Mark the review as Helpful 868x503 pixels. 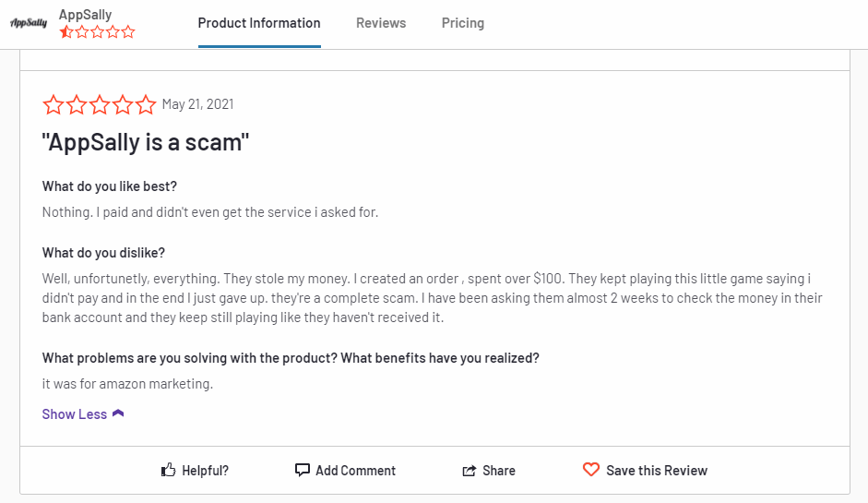pos(206,471)
